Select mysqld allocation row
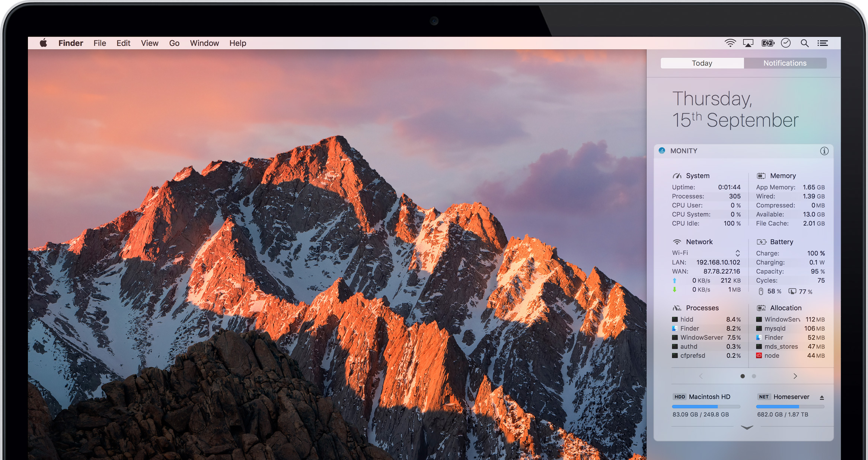868x460 pixels. (790, 328)
